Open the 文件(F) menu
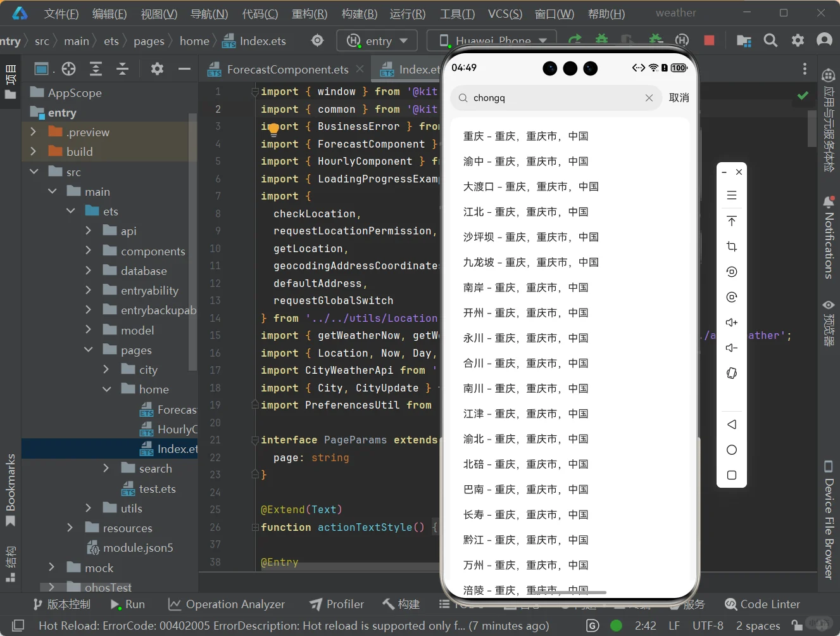This screenshot has width=840, height=636. [61, 13]
